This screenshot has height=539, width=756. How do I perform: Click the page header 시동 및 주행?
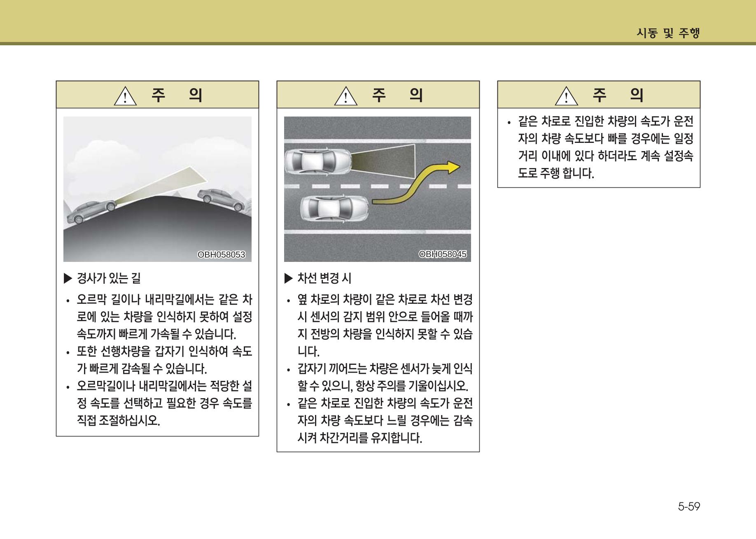point(668,33)
